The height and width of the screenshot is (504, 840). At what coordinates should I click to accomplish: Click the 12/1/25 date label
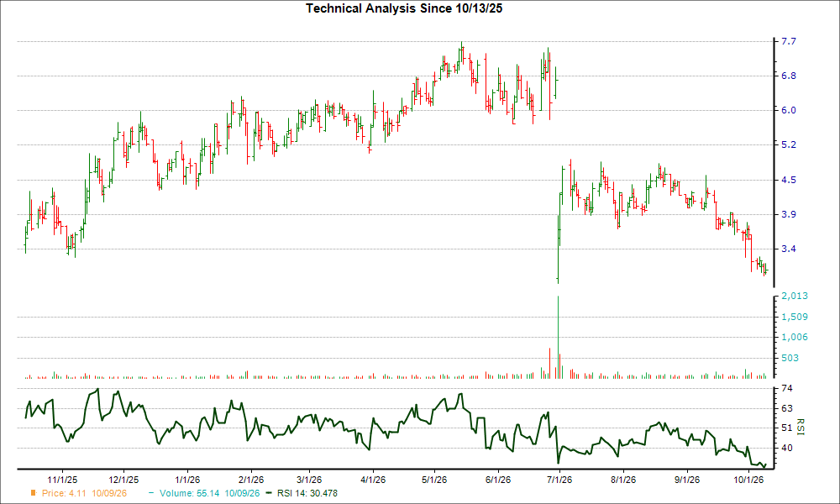pos(123,480)
